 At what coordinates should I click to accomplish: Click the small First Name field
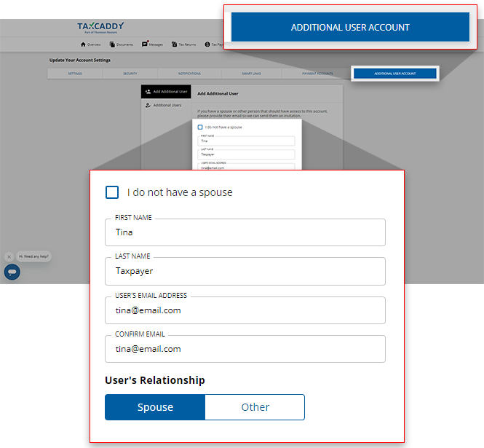pyautogui.click(x=246, y=141)
